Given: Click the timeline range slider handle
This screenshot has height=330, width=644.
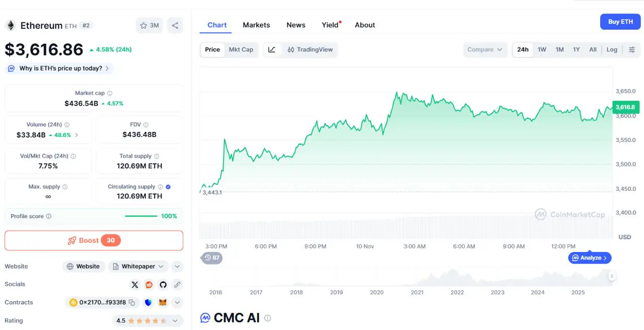Looking at the screenshot, I should (612, 276).
